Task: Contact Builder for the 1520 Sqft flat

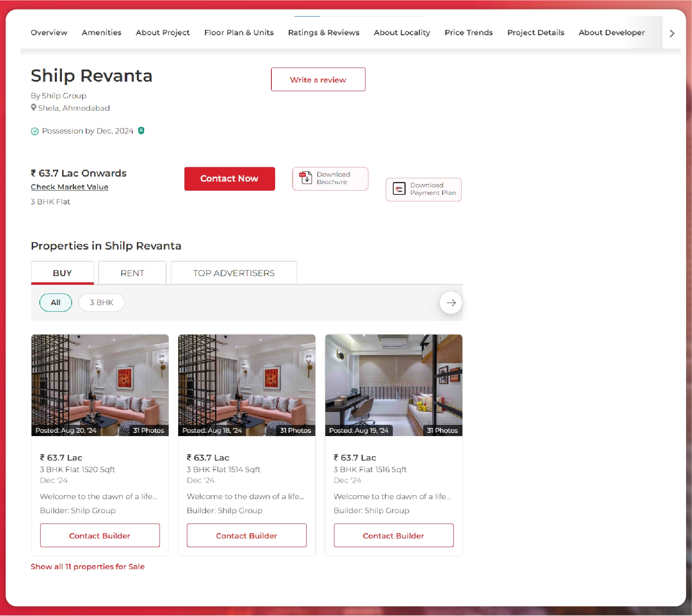Action: [x=100, y=536]
